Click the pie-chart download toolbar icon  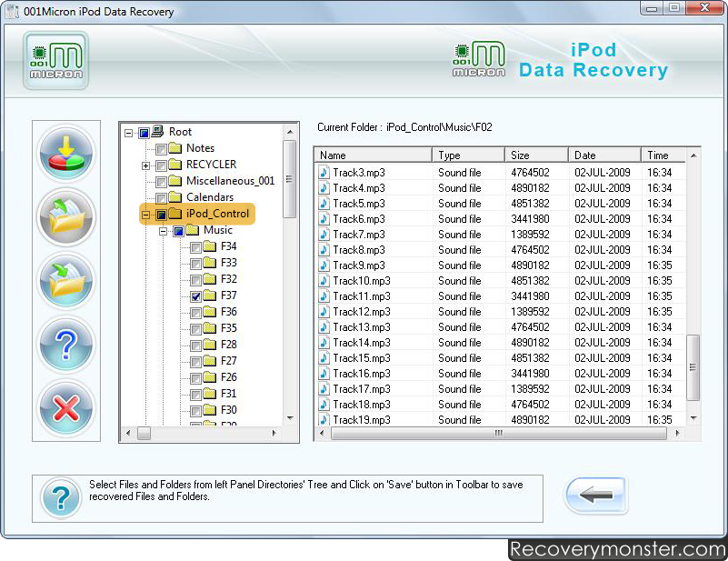pos(66,154)
